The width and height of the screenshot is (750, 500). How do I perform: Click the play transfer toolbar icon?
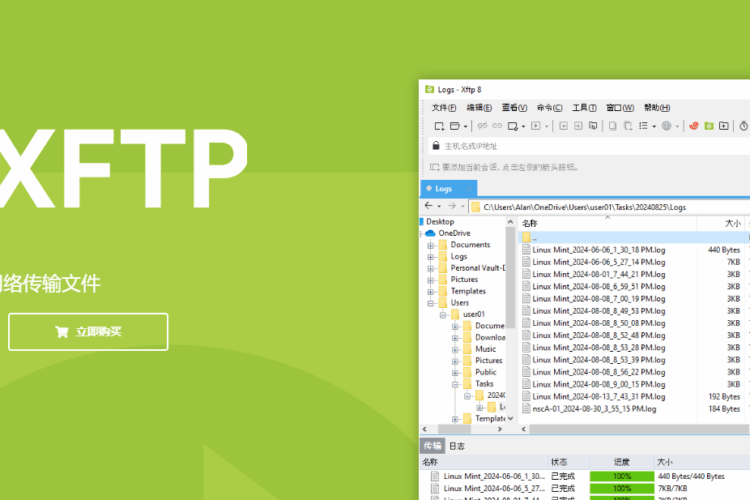536,126
